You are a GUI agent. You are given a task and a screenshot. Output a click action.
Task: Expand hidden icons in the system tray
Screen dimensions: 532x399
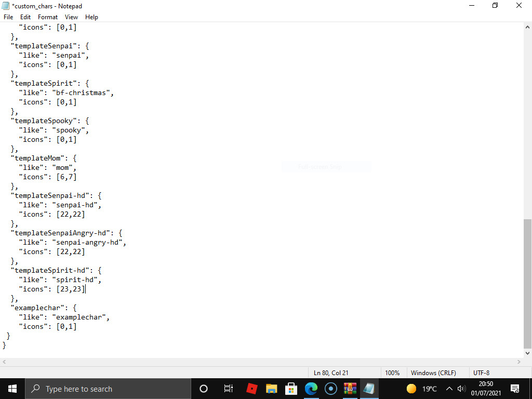click(449, 389)
